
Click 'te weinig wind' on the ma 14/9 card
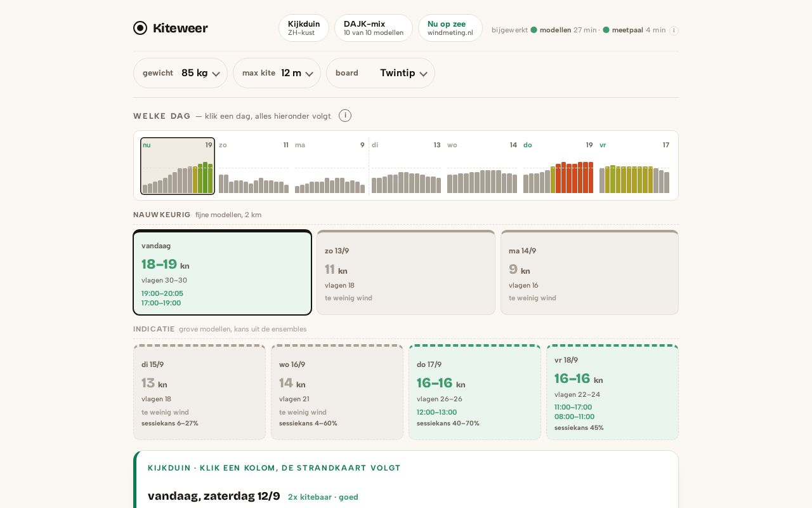[x=532, y=298]
